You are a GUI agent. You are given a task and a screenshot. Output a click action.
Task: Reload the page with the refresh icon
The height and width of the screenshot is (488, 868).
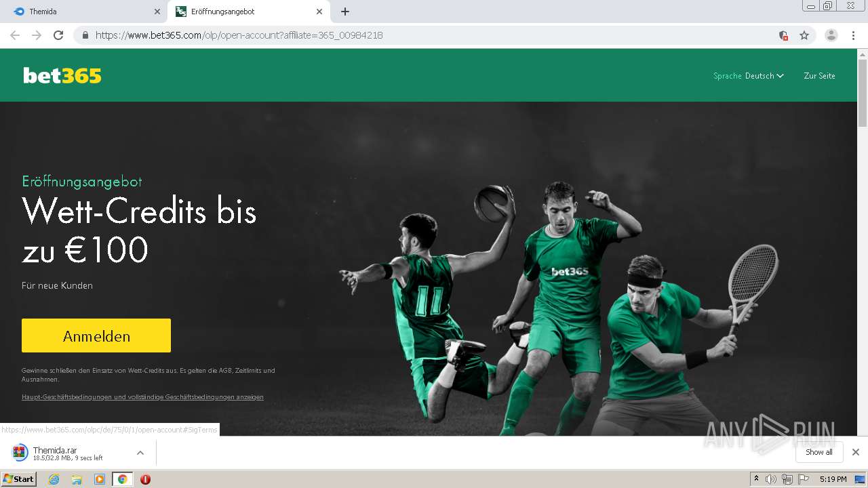[x=58, y=35]
